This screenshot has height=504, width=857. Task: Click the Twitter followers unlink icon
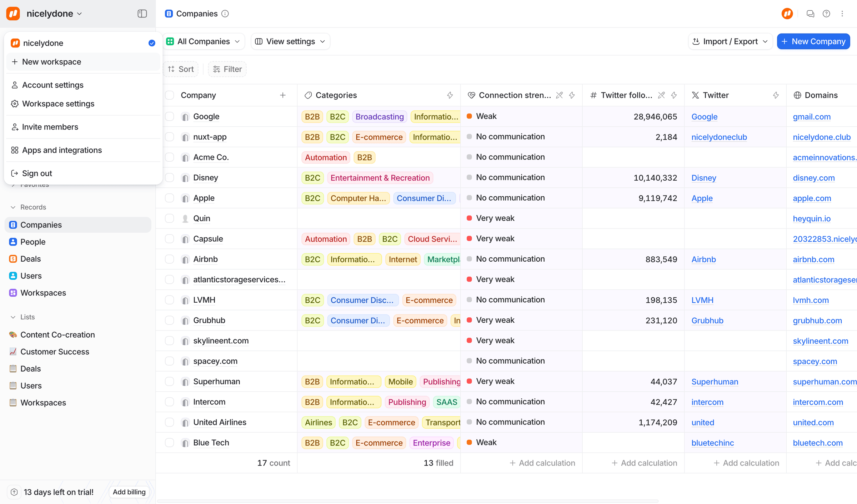[x=662, y=95]
